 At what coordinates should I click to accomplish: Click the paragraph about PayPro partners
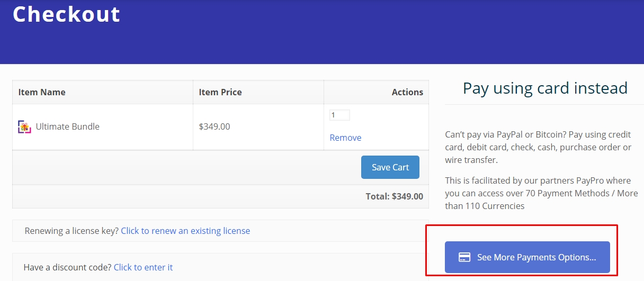coord(541,193)
